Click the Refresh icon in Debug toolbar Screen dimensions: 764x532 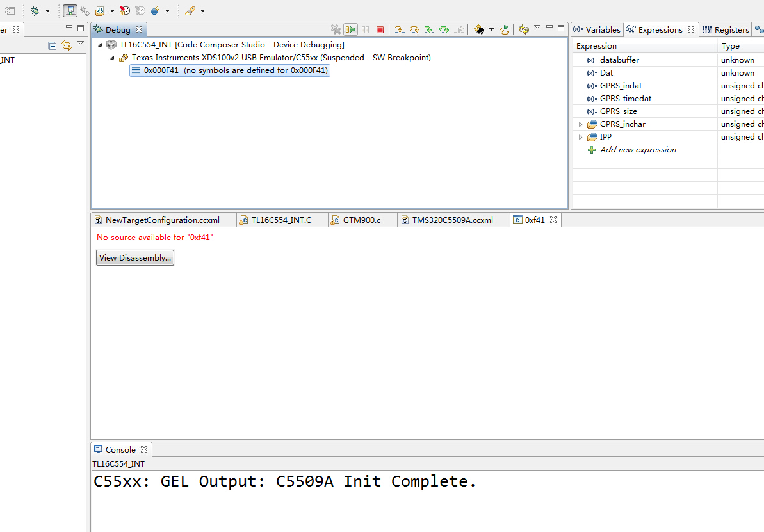pos(524,29)
